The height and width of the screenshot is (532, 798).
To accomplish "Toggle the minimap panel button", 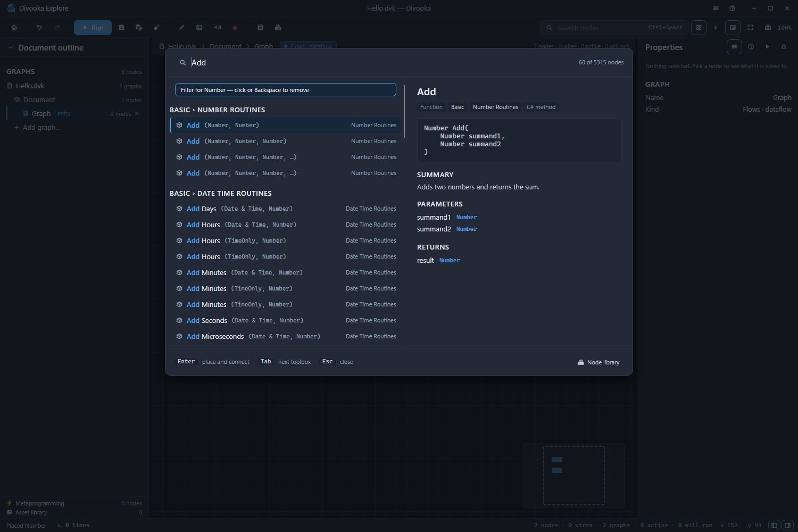I will (x=733, y=28).
